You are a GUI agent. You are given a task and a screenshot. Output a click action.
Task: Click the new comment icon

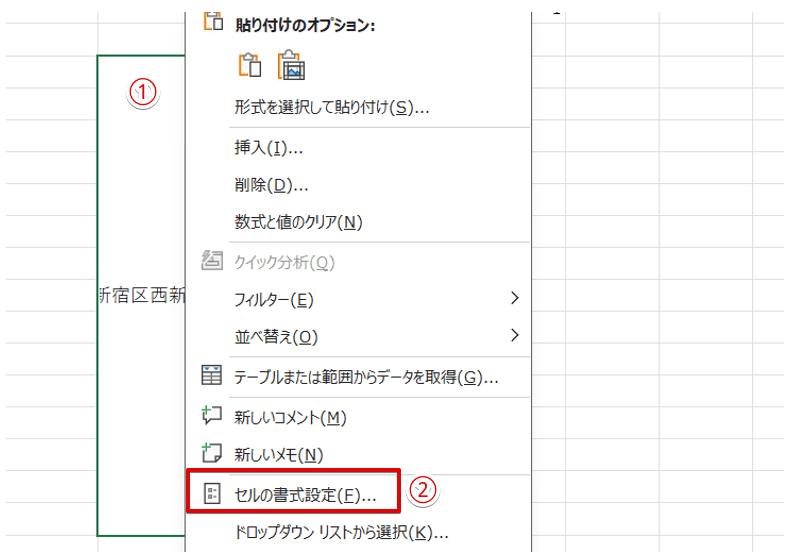212,415
